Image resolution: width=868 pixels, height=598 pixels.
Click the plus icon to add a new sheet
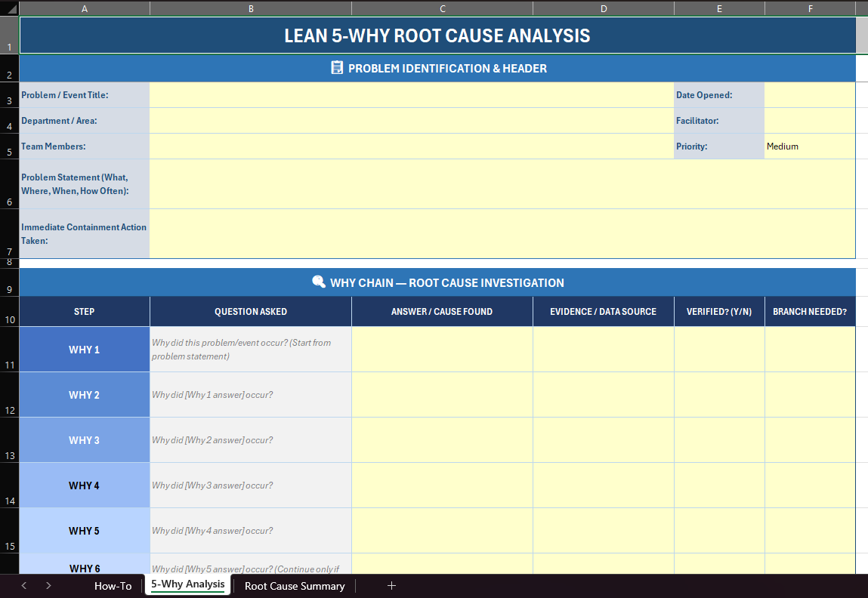391,585
